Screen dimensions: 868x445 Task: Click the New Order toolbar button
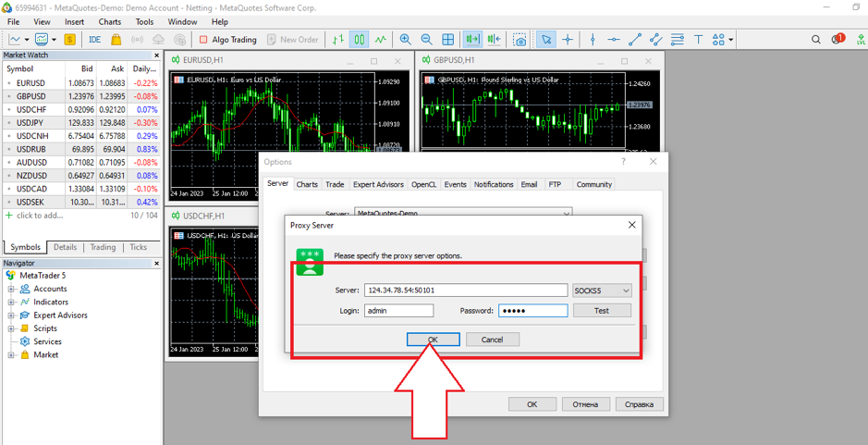(293, 40)
